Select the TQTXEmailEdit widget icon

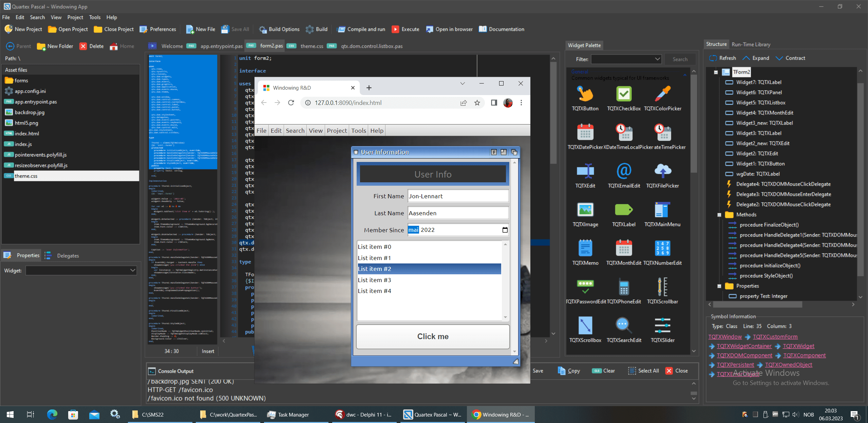click(x=624, y=171)
